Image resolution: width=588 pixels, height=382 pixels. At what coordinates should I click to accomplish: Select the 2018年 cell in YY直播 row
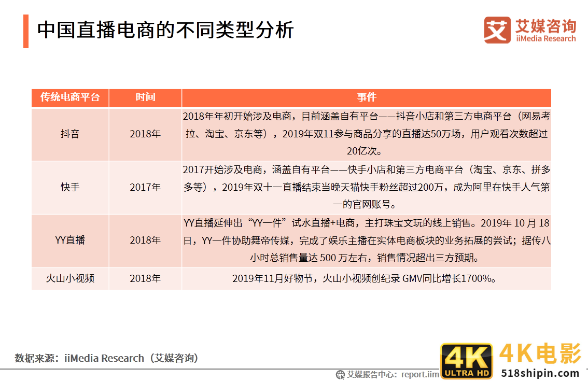point(145,240)
